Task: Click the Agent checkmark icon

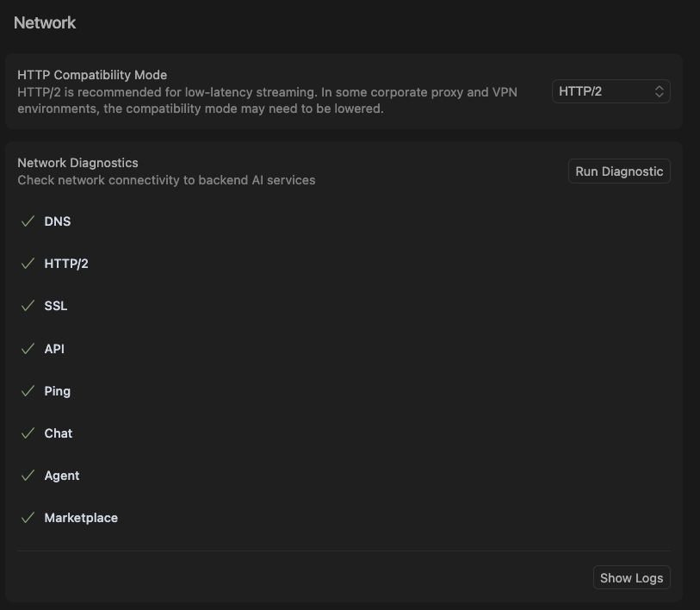Action: click(x=28, y=476)
